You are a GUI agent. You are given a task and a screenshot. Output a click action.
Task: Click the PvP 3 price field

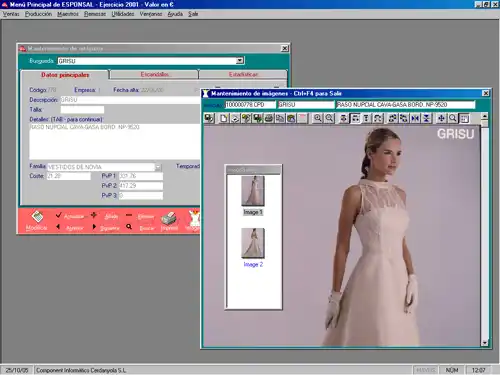click(141, 195)
